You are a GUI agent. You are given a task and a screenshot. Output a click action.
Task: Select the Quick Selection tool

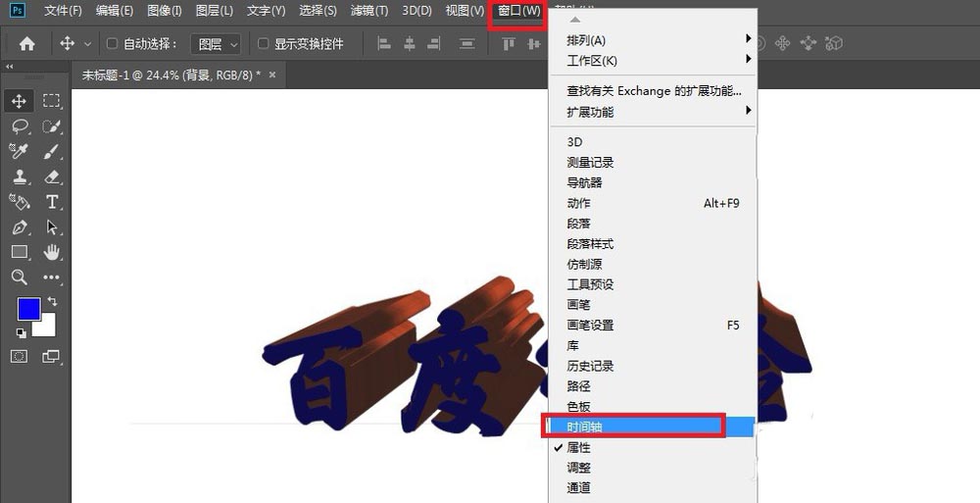tap(51, 126)
